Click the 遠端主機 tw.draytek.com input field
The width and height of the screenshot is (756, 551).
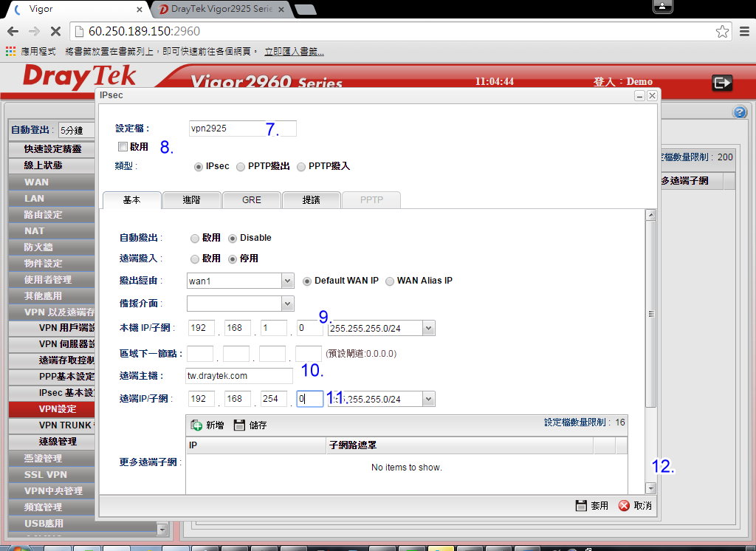pos(239,375)
